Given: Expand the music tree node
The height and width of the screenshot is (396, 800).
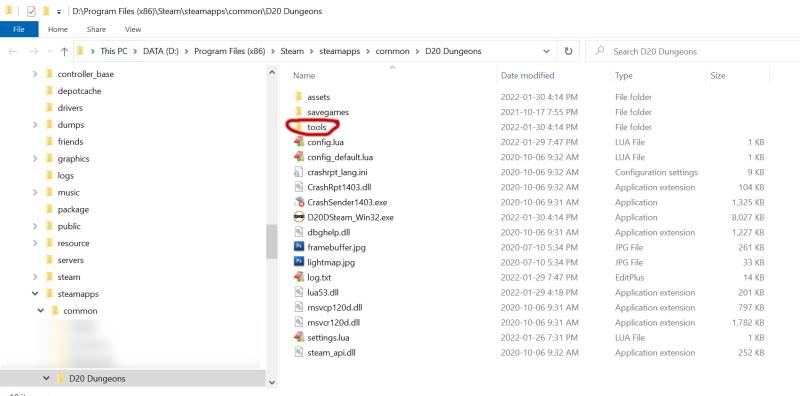Looking at the screenshot, I should pyautogui.click(x=35, y=192).
